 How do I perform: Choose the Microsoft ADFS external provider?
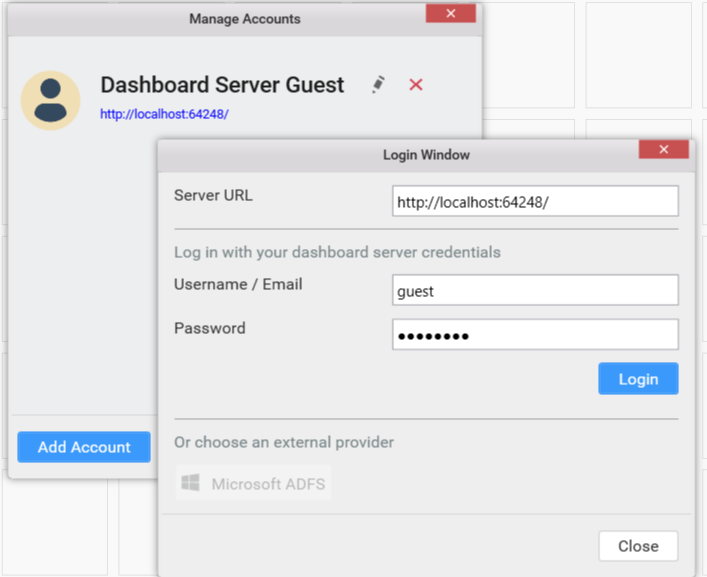click(x=253, y=484)
